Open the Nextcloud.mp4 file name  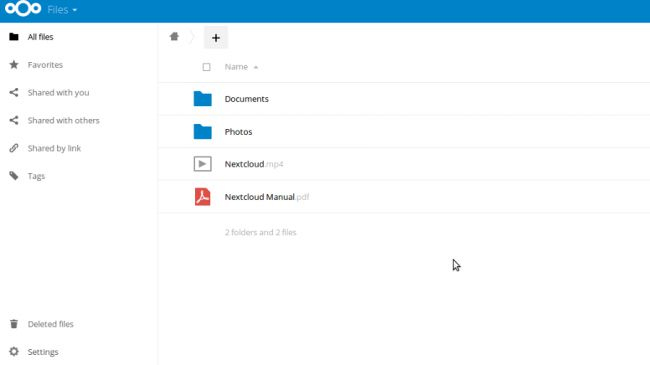(254, 164)
